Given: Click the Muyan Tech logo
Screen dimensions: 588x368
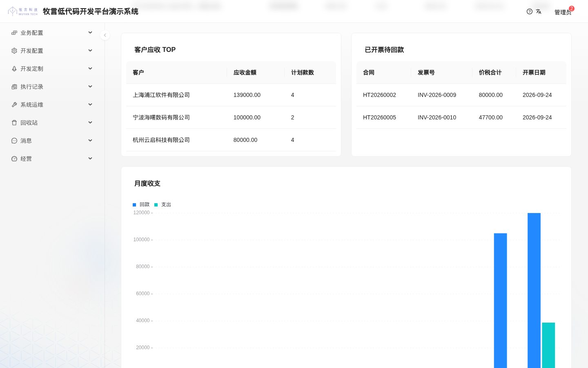Looking at the screenshot, I should coord(23,11).
